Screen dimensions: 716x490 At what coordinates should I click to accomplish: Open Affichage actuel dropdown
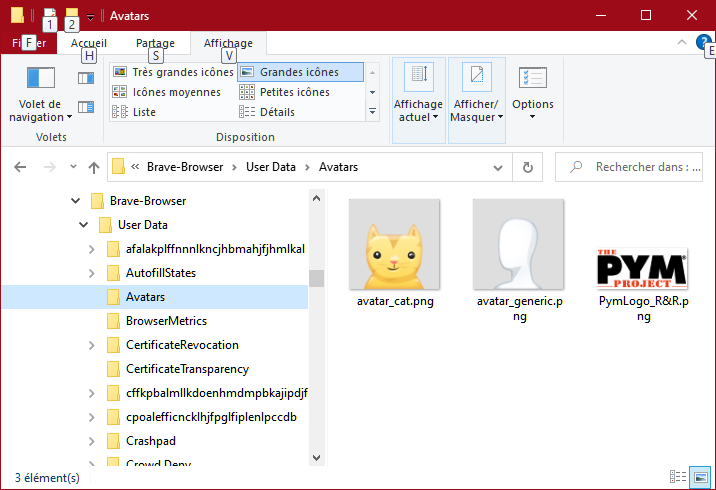pyautogui.click(x=418, y=100)
